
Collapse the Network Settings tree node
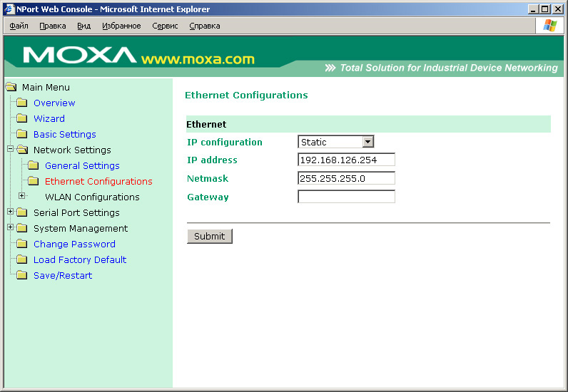pyautogui.click(x=10, y=150)
